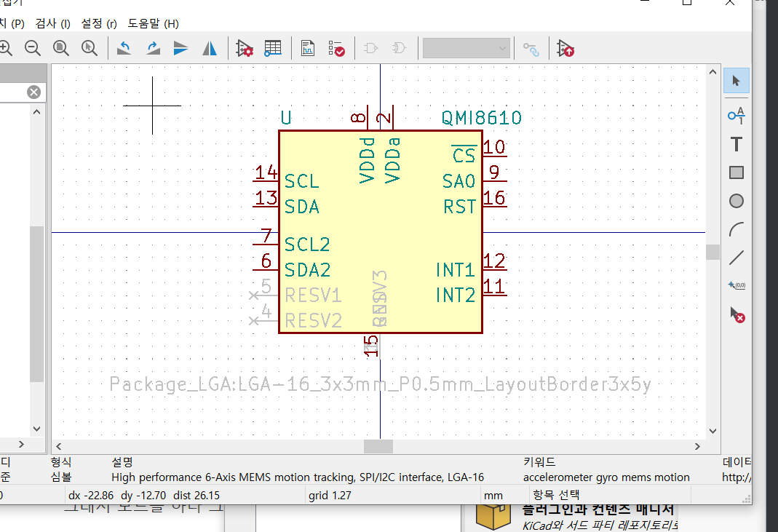
Task: Select the LGA-16 footprint field text
Action: pos(380,384)
